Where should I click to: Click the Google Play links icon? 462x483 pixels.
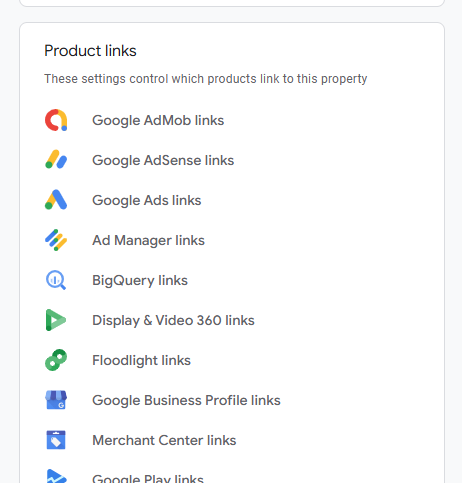[56, 476]
